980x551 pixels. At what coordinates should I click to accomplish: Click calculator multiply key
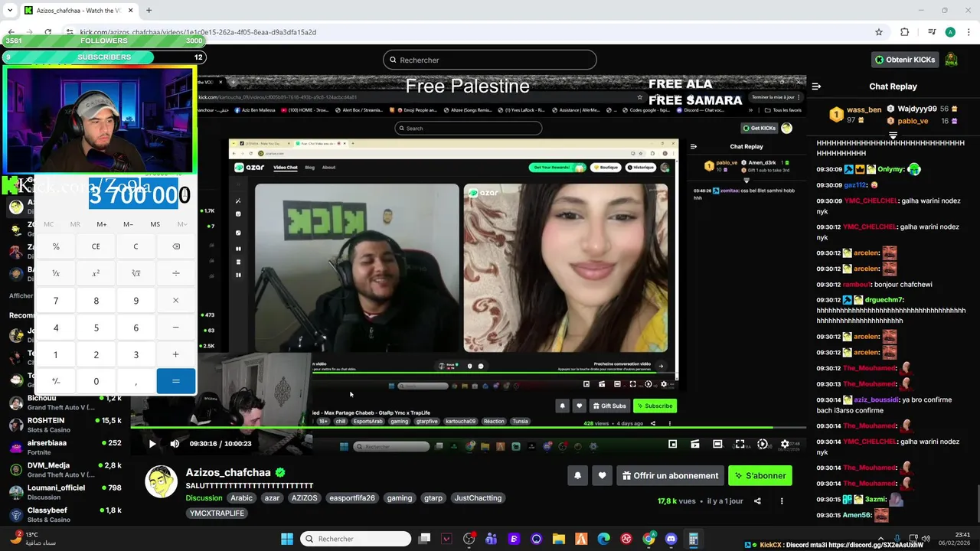(x=175, y=301)
